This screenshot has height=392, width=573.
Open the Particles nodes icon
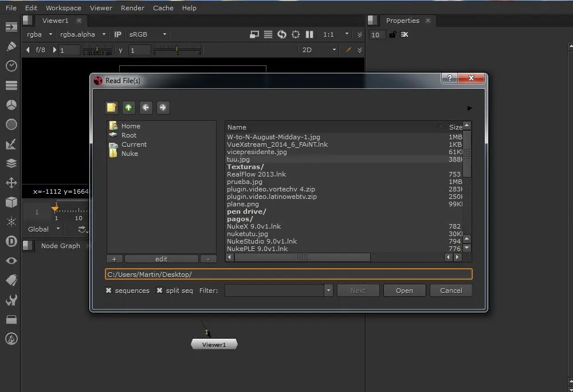11,222
